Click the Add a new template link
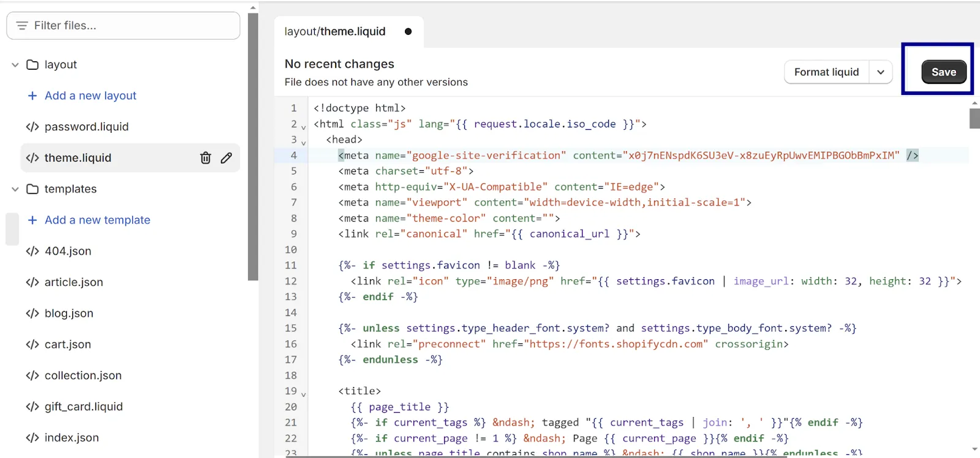The width and height of the screenshot is (980, 458). tap(97, 220)
